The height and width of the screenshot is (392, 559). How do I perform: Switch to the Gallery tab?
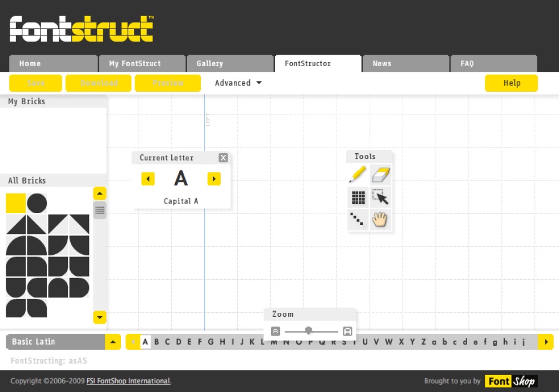[x=209, y=63]
